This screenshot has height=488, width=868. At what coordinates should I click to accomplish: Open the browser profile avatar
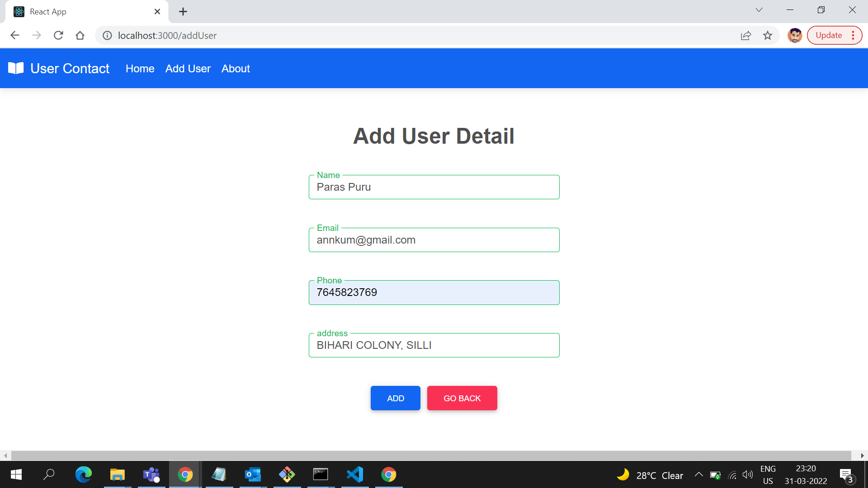(x=794, y=35)
